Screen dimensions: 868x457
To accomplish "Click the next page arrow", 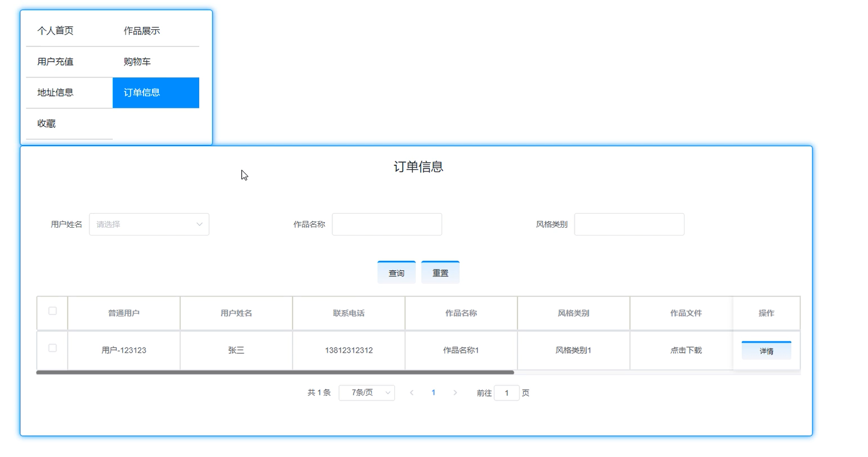I will click(455, 393).
